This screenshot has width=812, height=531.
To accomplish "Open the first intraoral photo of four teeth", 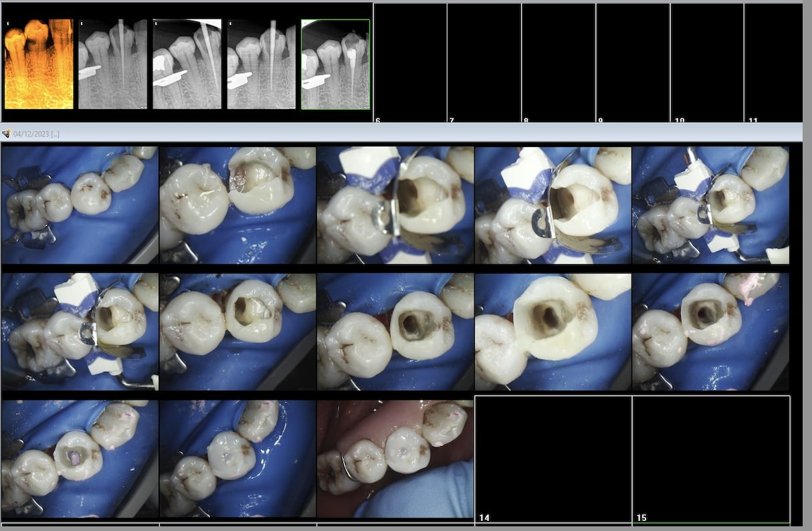I will pos(80,205).
